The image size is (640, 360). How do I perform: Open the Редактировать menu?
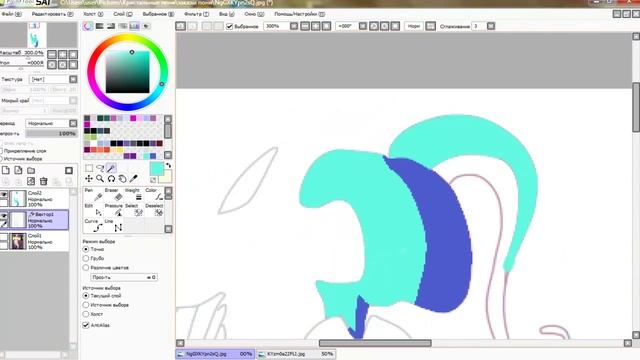52,14
